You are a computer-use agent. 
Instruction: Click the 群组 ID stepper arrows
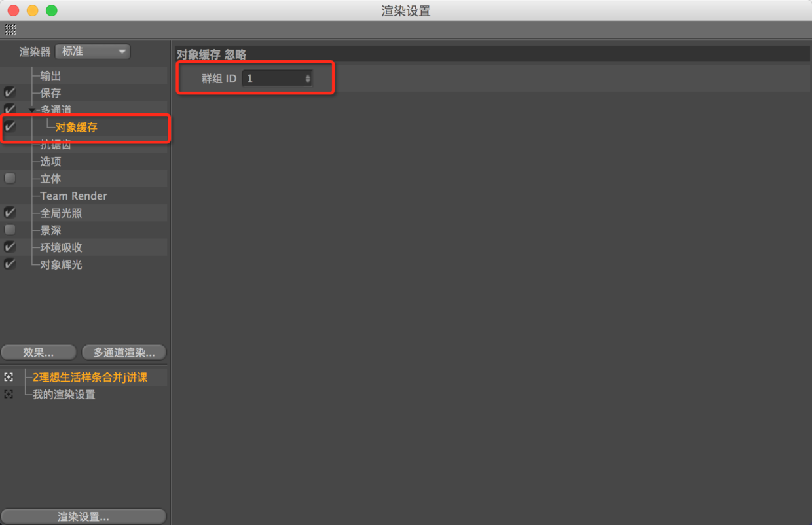308,79
